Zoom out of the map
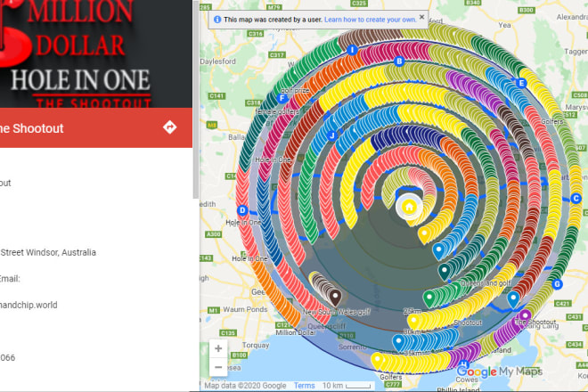Viewport: 588px width, 392px height. pyautogui.click(x=218, y=367)
